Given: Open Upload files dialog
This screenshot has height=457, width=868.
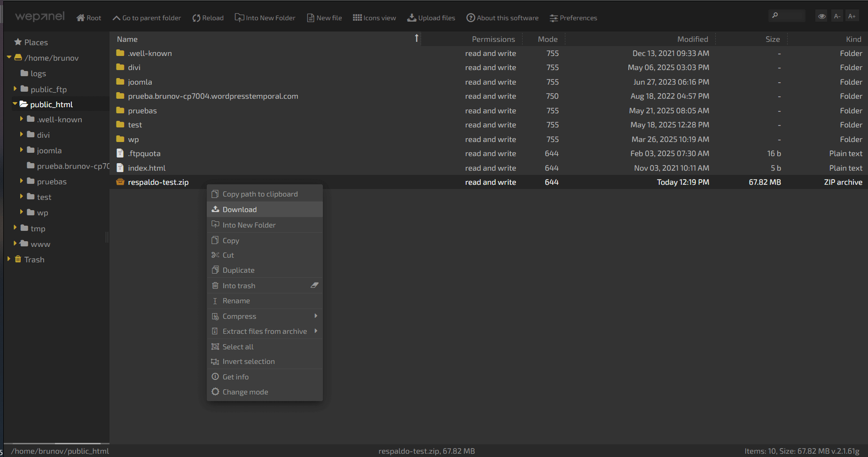Looking at the screenshot, I should point(431,18).
